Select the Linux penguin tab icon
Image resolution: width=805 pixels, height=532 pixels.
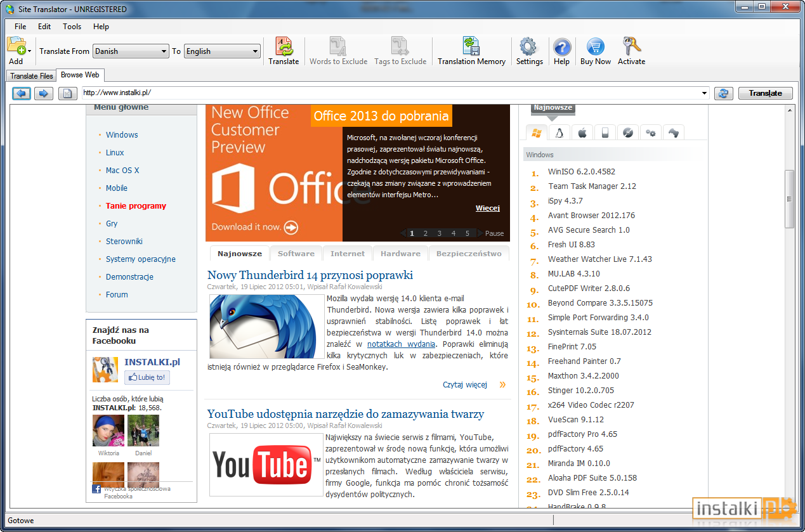(x=559, y=133)
